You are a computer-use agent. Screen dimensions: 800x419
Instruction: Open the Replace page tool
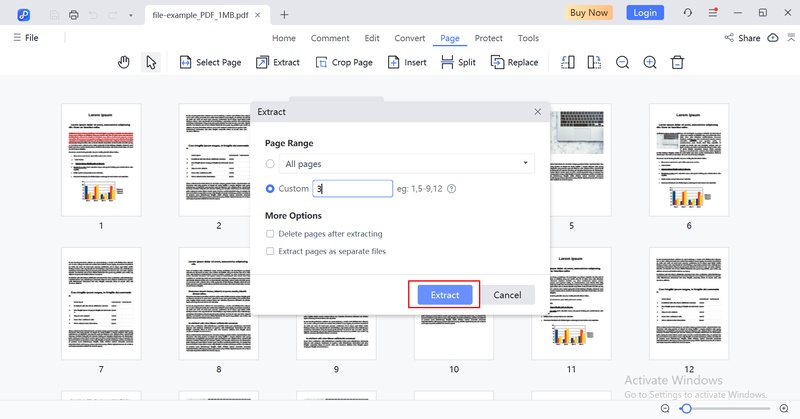point(514,62)
